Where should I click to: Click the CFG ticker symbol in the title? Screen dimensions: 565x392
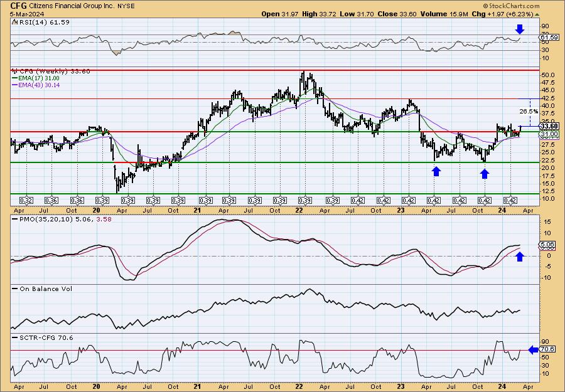(x=18, y=6)
